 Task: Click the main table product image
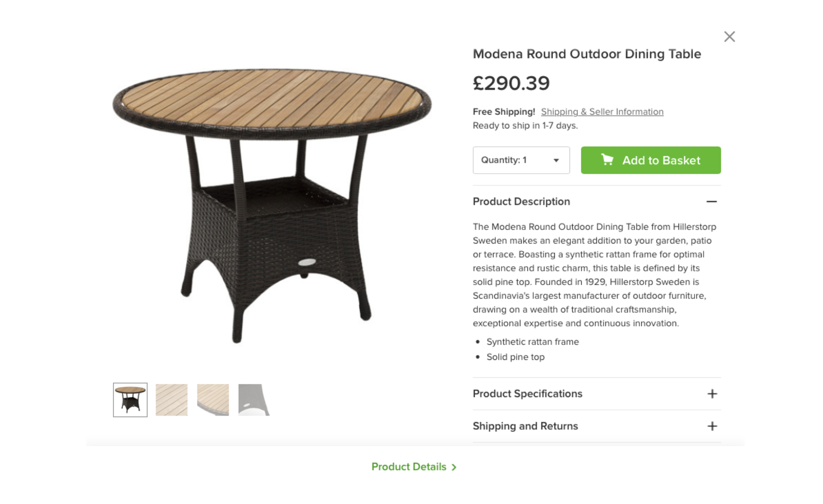point(272,206)
